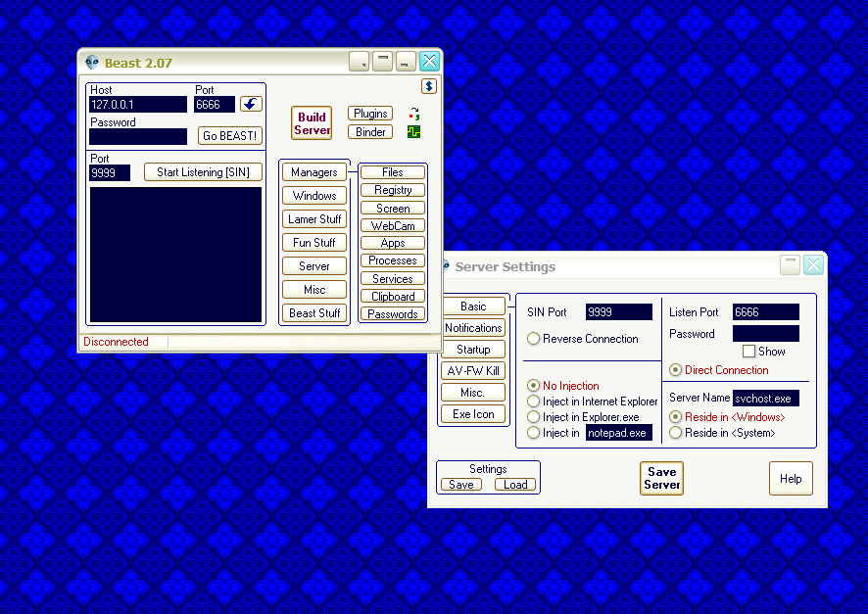Click the Server Name field svchost.exe
The width and height of the screenshot is (868, 614).
point(766,399)
